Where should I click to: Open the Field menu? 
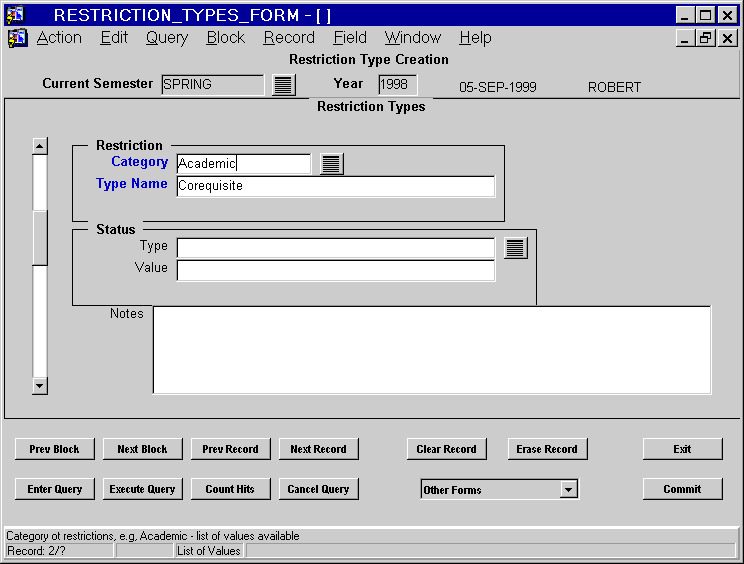coord(350,37)
